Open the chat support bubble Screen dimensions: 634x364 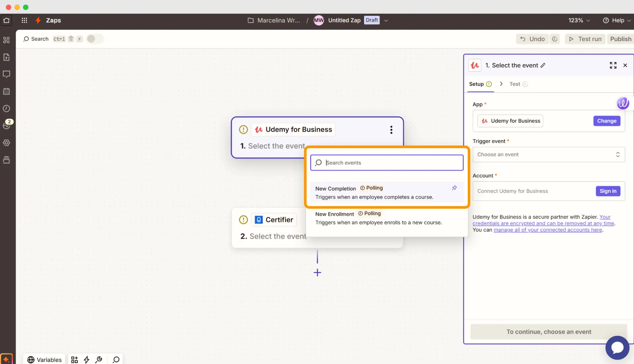coord(617,348)
